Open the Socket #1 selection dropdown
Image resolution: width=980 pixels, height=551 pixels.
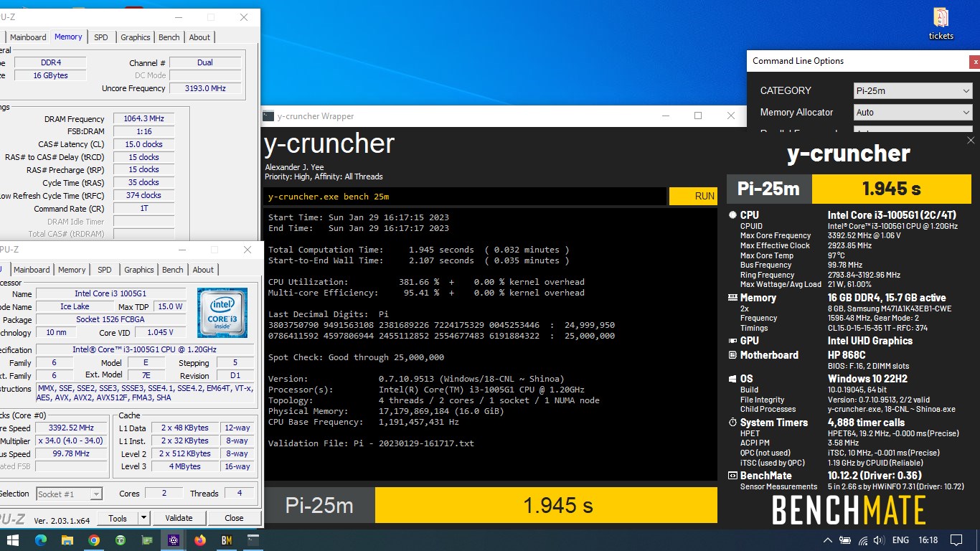68,494
